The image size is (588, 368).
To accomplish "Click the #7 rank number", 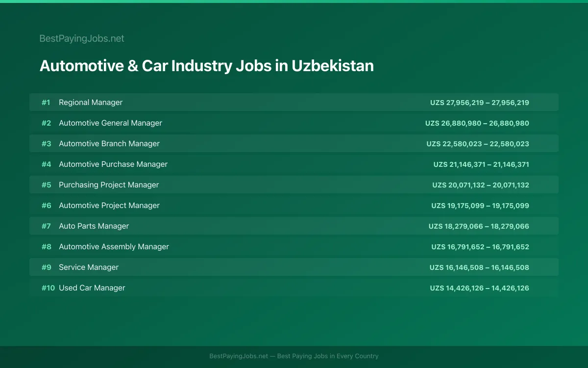I will [x=46, y=226].
